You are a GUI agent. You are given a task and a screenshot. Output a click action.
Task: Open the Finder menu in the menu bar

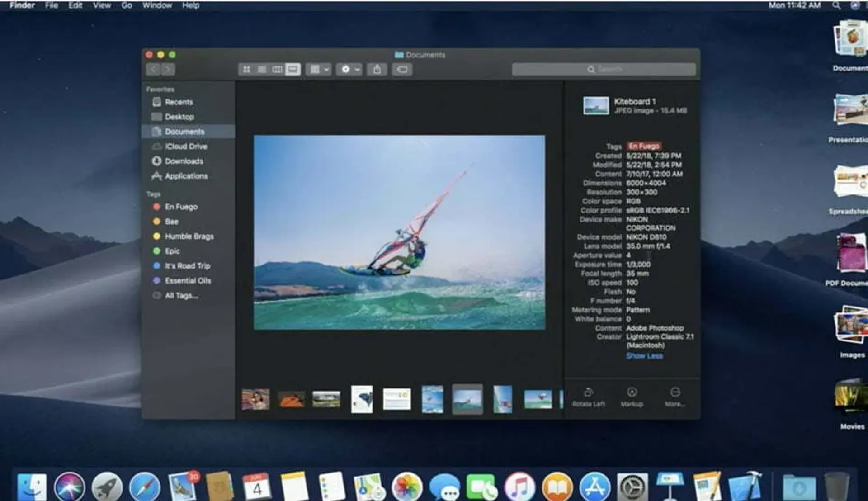(22, 5)
